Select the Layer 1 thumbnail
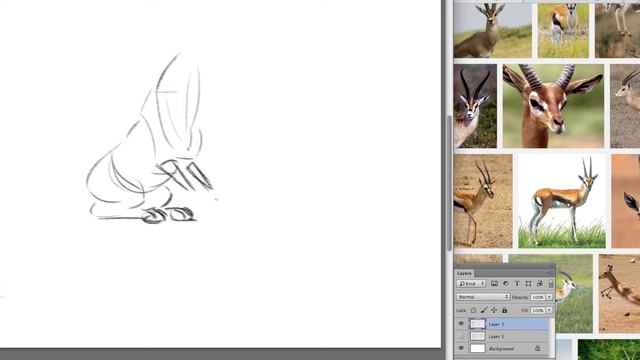This screenshot has width=640, height=360. click(x=478, y=336)
